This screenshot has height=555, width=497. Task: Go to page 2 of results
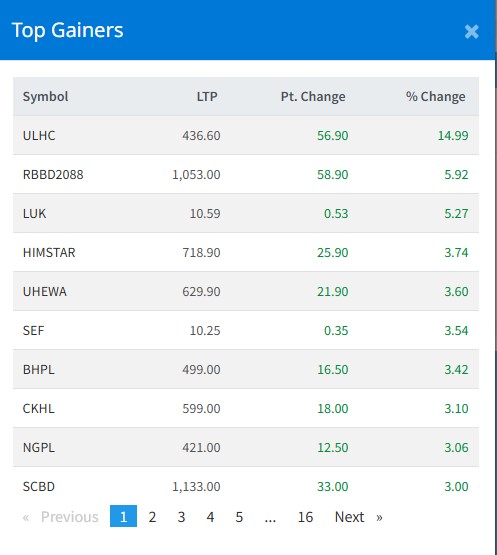pos(152,517)
